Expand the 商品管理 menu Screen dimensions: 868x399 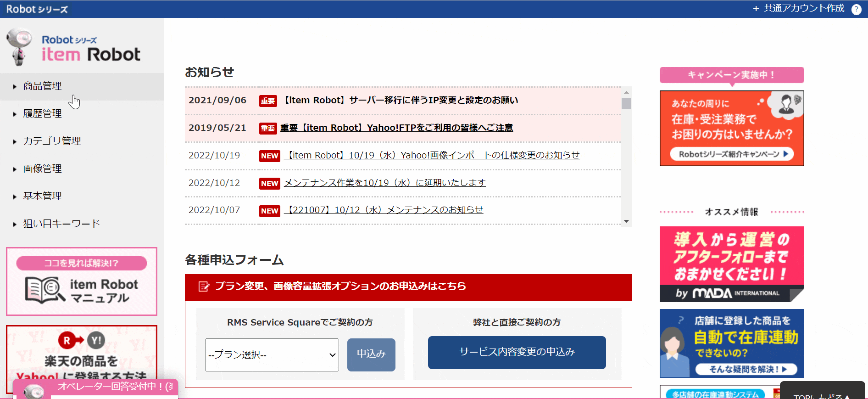[x=42, y=86]
